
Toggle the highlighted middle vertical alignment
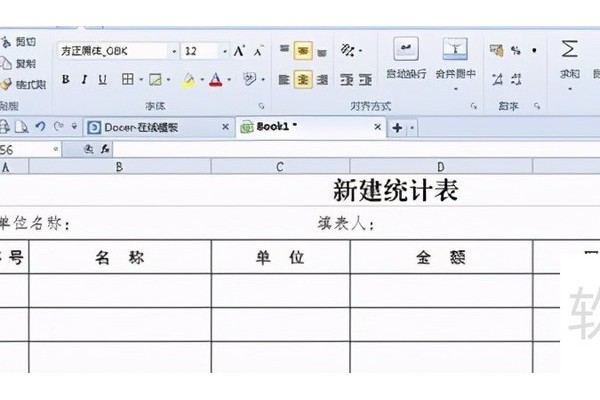click(x=303, y=51)
